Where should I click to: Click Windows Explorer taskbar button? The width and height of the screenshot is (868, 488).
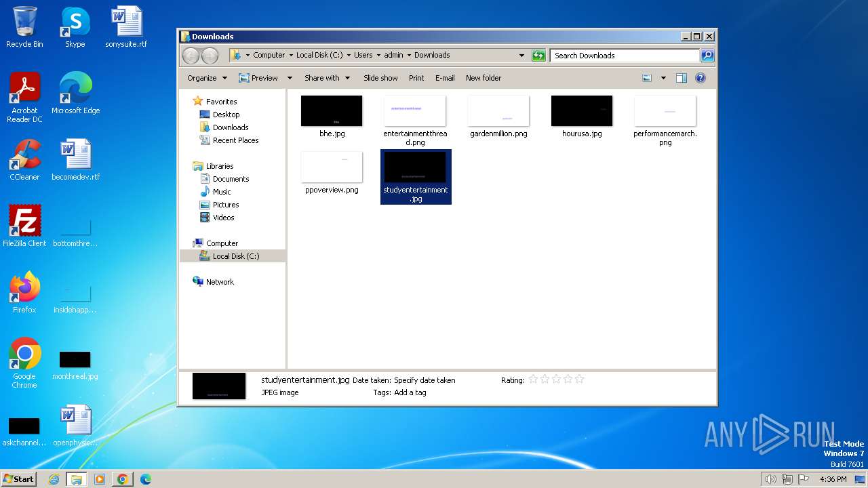pyautogui.click(x=77, y=479)
